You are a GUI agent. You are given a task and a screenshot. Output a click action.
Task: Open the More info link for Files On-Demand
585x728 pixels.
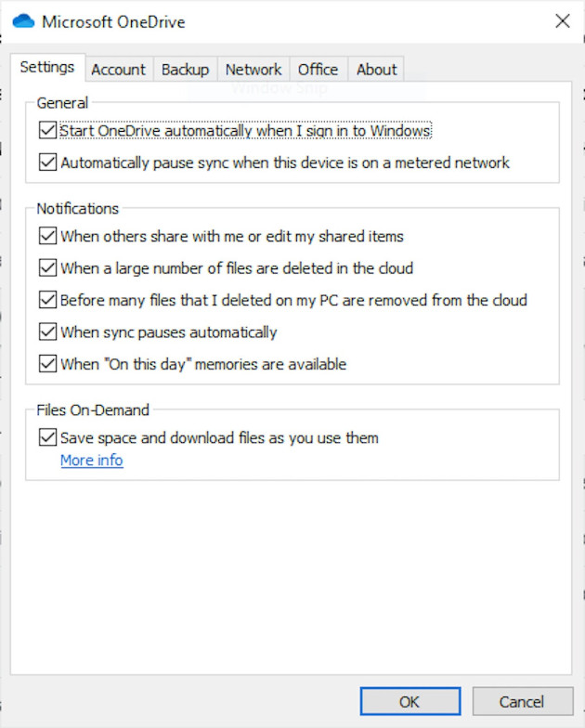pos(91,461)
